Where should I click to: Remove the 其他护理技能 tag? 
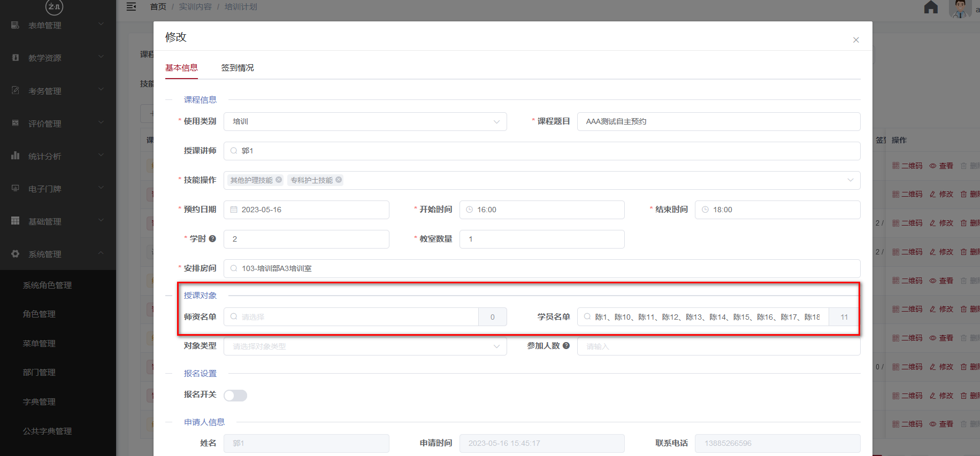(279, 180)
